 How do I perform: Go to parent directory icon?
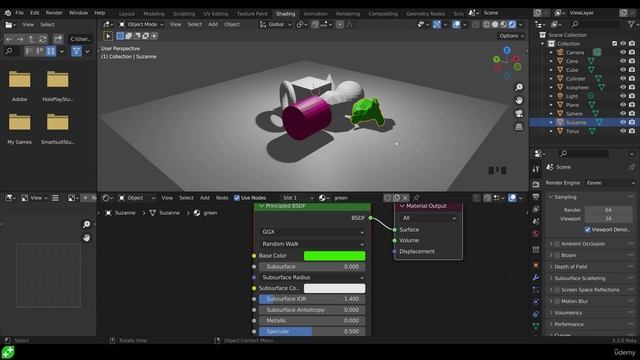coord(31,39)
